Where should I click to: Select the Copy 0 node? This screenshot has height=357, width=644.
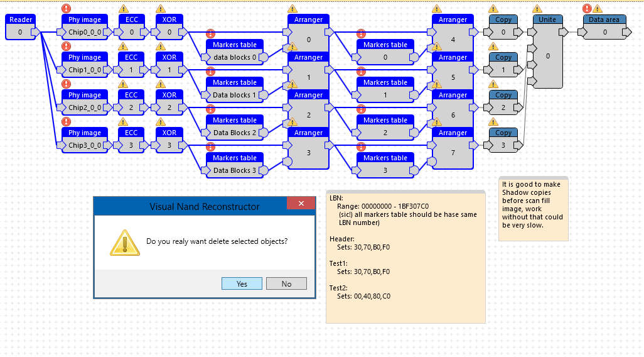click(x=503, y=27)
